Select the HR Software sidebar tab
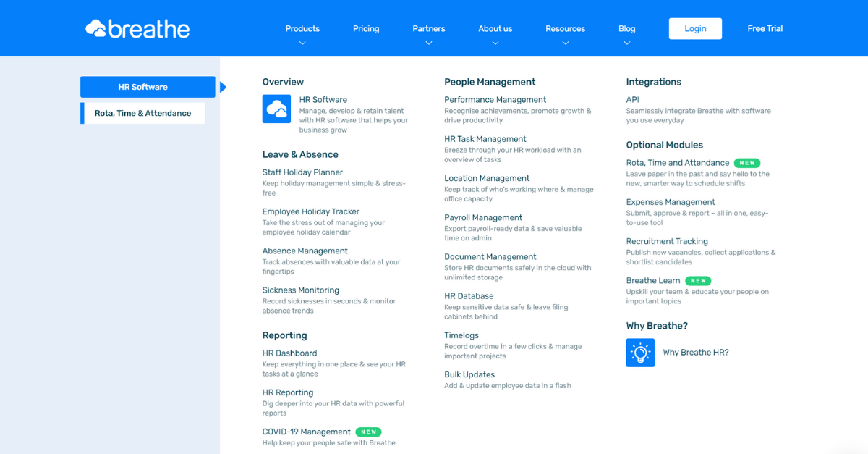868x454 pixels. [x=147, y=86]
